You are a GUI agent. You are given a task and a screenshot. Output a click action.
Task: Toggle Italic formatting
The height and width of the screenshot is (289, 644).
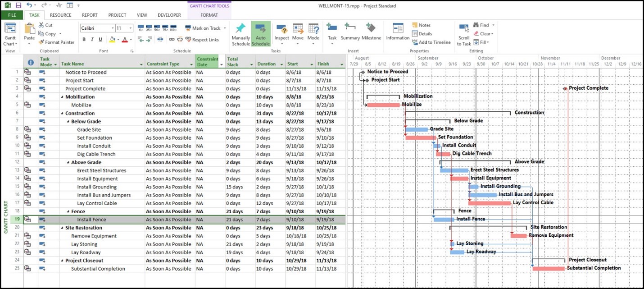coord(92,40)
